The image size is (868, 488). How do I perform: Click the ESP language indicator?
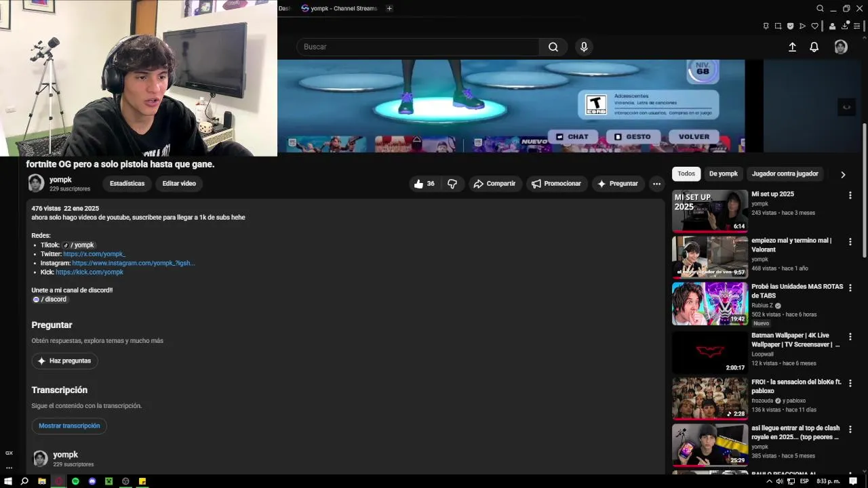click(804, 481)
